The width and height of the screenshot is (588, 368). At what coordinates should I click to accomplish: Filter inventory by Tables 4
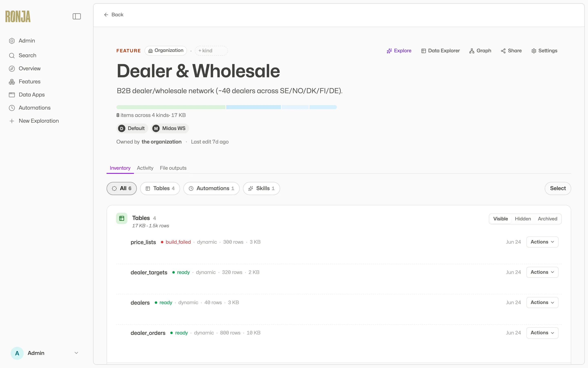coord(160,188)
